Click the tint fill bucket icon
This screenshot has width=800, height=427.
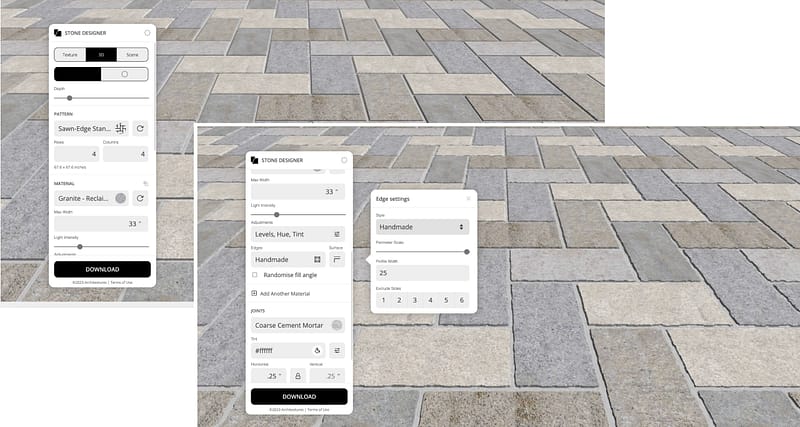pyautogui.click(x=317, y=351)
